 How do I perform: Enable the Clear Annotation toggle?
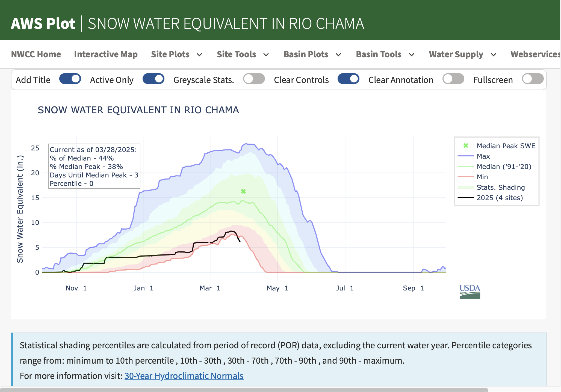(453, 79)
